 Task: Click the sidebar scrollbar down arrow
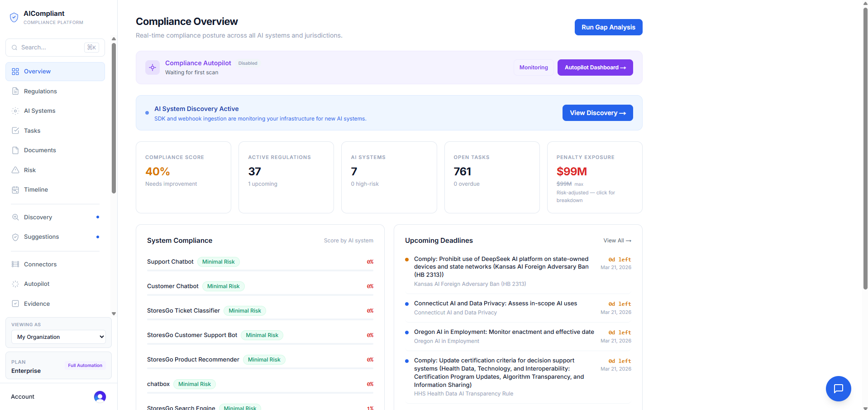(x=114, y=314)
